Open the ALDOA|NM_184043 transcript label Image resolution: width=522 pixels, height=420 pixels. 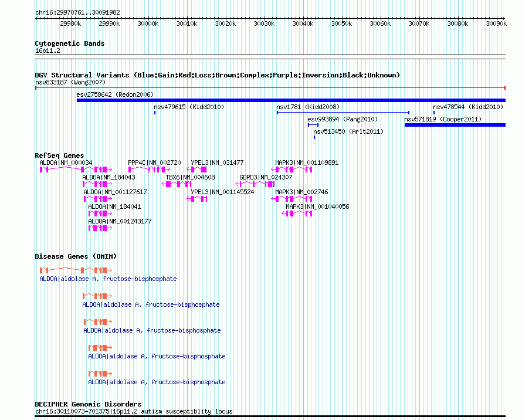(109, 177)
